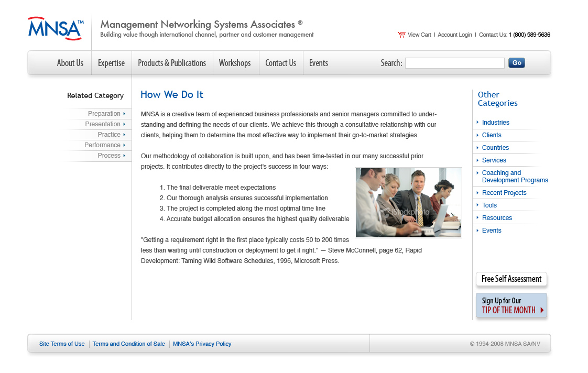The height and width of the screenshot is (373, 588).
Task: Open MNSA's Privacy Policy
Action: (x=202, y=344)
